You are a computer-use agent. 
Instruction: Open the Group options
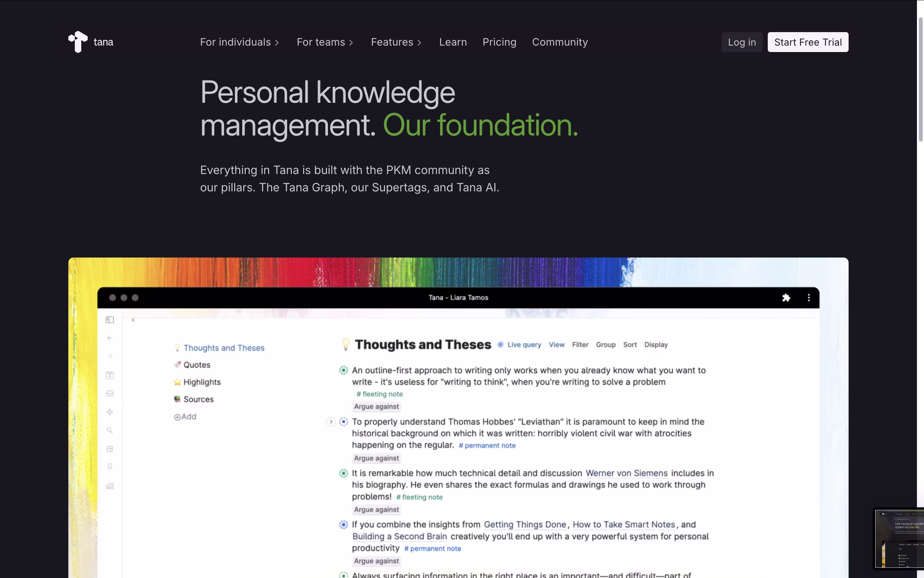coord(605,345)
